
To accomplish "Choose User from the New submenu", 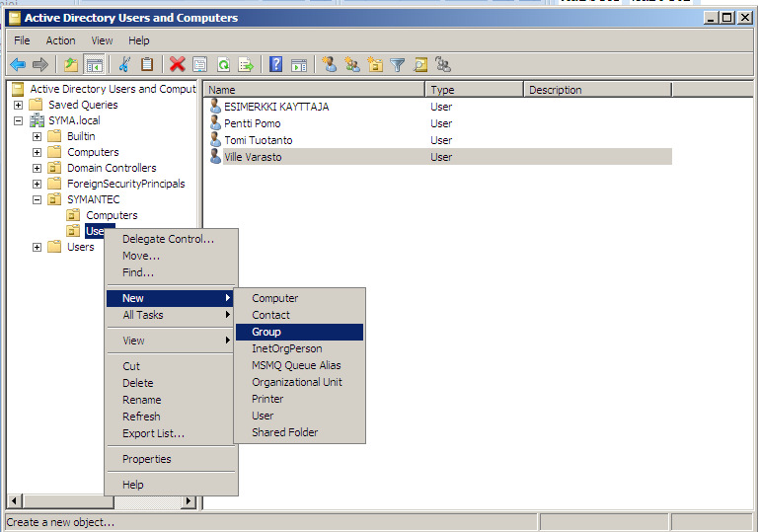I will tap(299, 416).
